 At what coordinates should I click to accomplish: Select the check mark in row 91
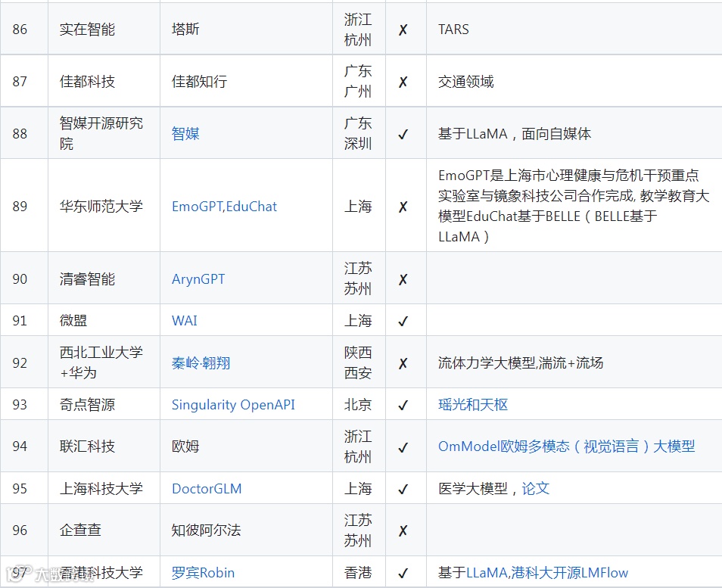tap(403, 321)
